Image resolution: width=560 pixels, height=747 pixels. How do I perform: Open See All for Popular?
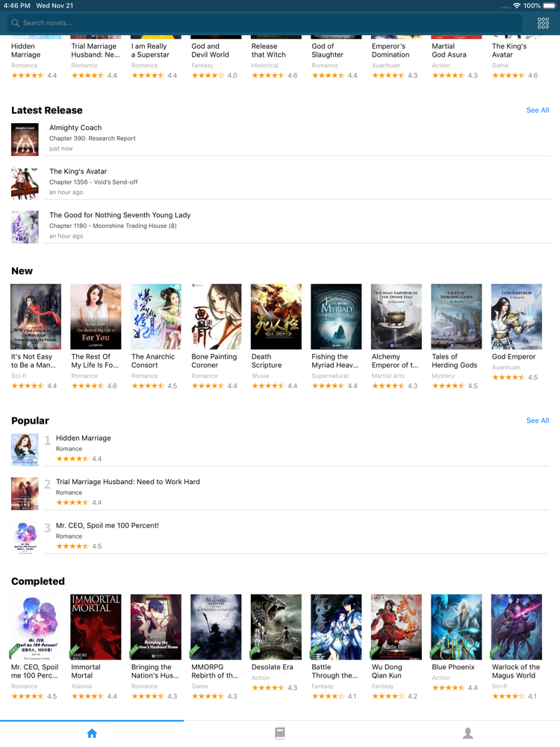click(x=538, y=421)
